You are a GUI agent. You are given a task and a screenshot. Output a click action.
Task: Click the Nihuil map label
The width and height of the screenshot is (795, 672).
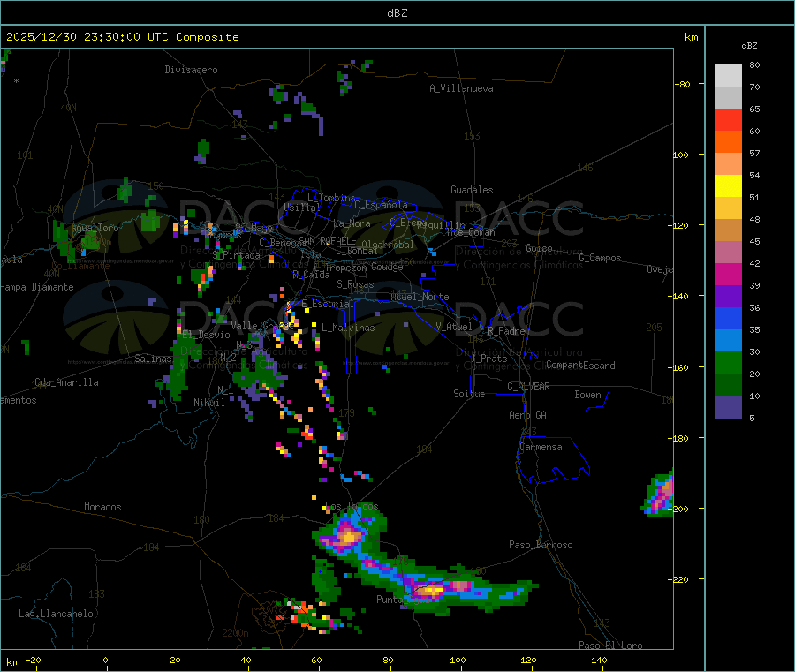pos(208,403)
